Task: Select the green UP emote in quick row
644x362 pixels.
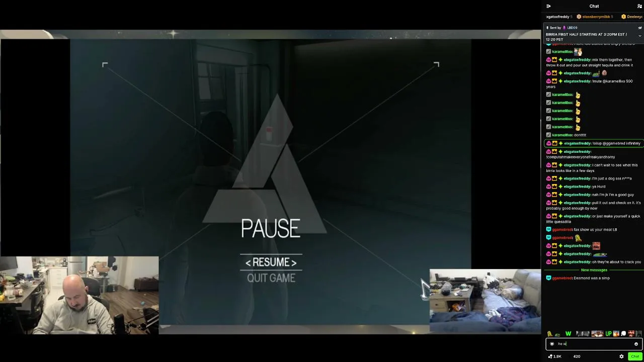Action: (x=608, y=334)
